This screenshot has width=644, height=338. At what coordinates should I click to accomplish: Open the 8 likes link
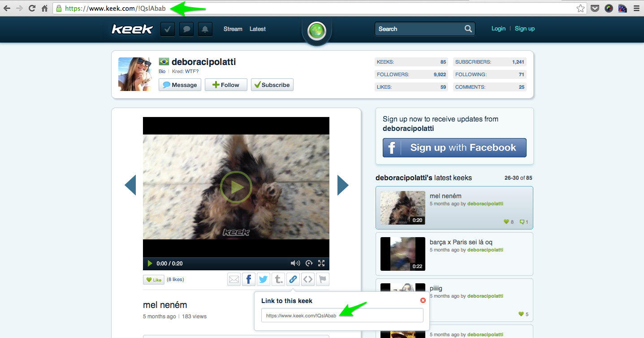(175, 279)
